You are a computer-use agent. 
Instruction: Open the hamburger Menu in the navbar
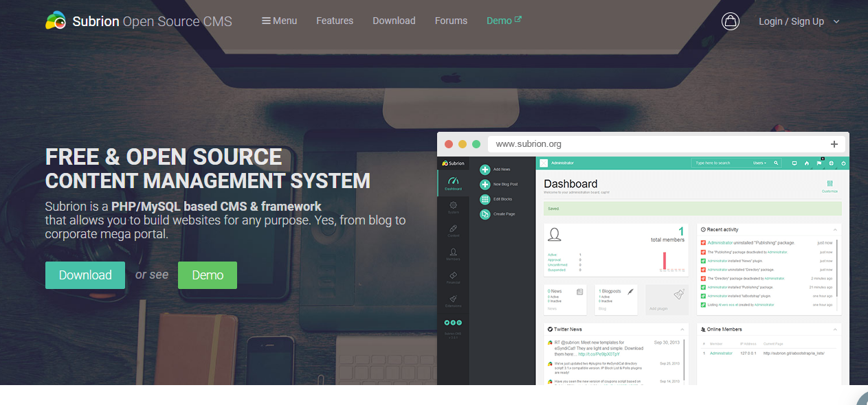tap(279, 21)
